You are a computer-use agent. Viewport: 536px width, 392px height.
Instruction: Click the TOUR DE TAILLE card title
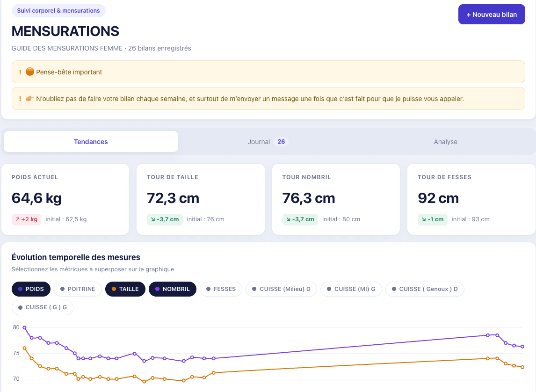(x=173, y=177)
